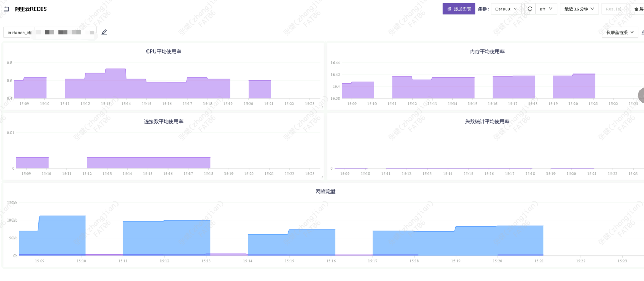Click the partially visible icon right of 仪表盘链接
The height and width of the screenshot is (281, 644).
tap(642, 33)
